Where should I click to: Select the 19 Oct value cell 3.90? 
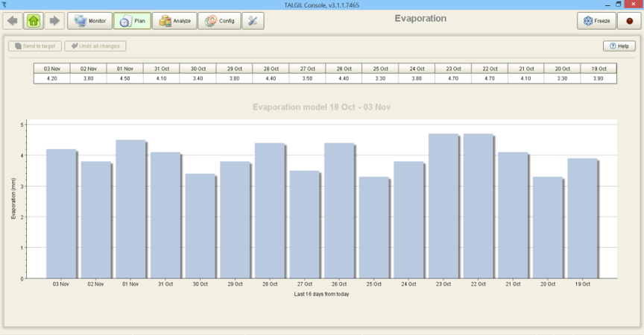coord(599,78)
